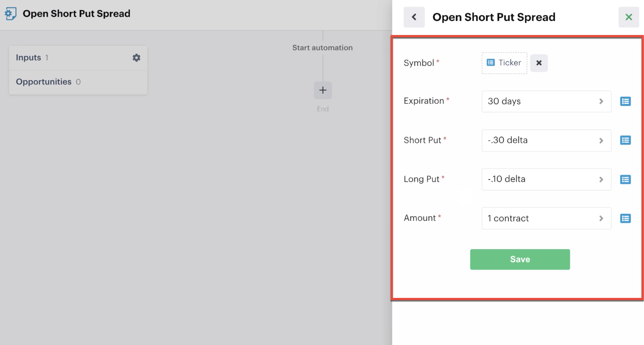644x345 pixels.
Task: Click the left page title Open Short Put Spread
Action: coord(76,13)
